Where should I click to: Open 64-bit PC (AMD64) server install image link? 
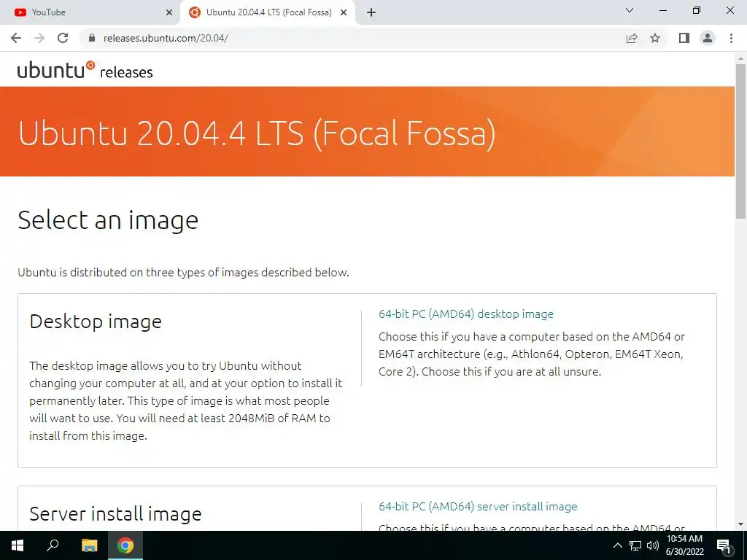click(478, 506)
